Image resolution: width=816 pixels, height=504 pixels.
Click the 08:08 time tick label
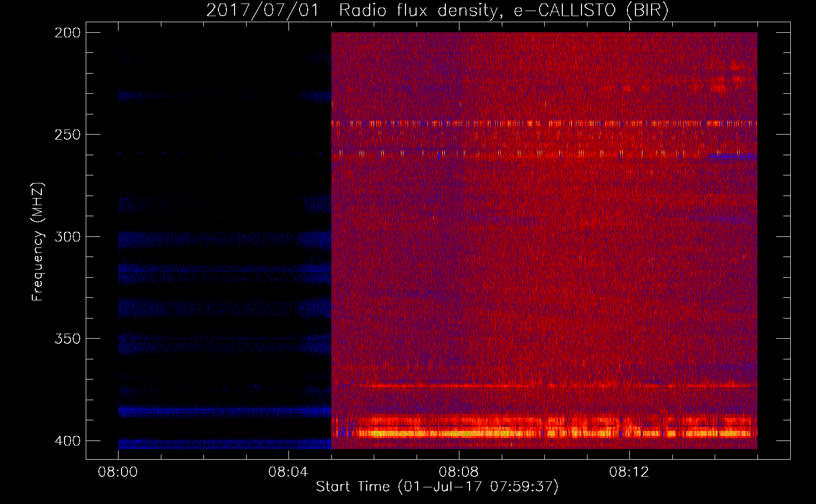click(459, 472)
